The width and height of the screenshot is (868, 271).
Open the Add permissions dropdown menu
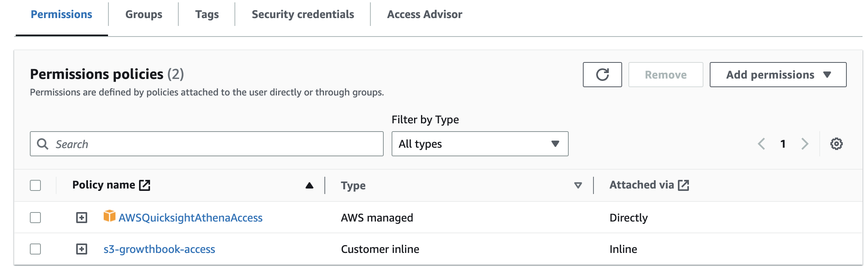tap(778, 75)
